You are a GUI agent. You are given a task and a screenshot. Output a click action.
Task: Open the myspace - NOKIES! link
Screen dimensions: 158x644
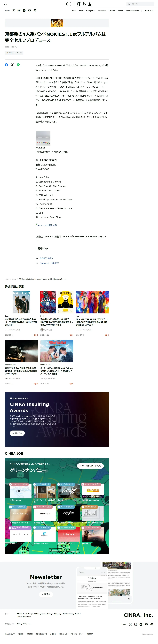(49, 263)
